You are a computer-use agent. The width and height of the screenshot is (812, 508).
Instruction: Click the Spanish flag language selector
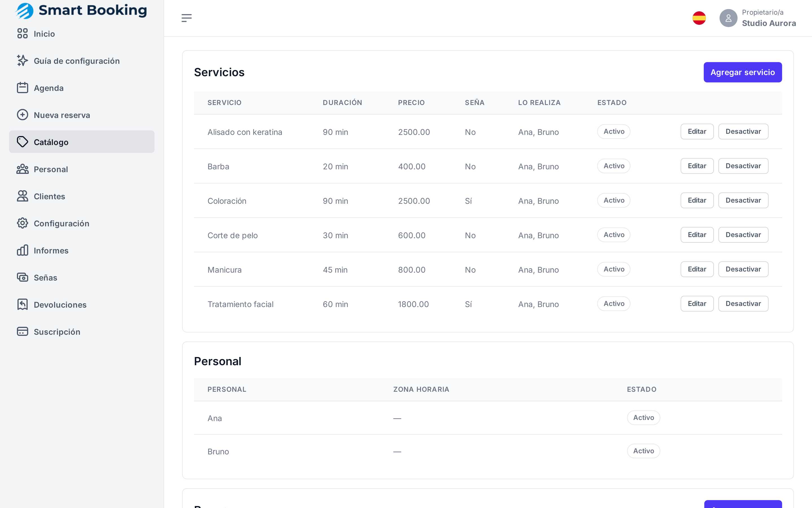click(699, 18)
